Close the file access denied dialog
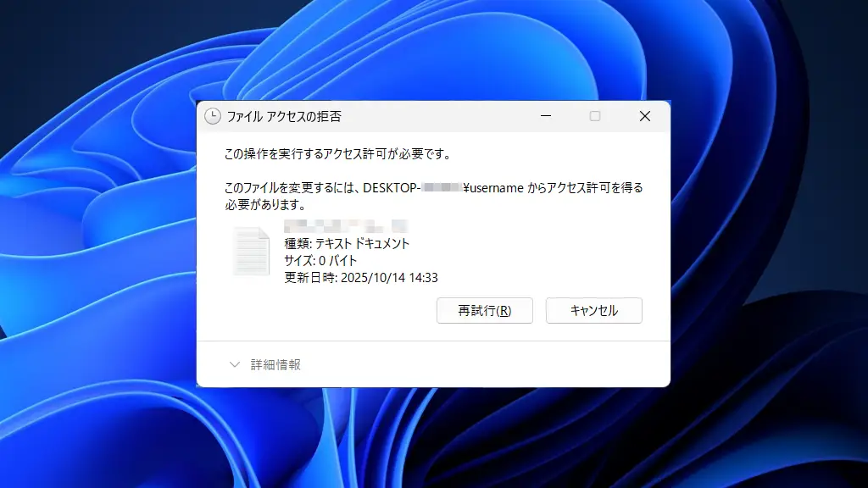This screenshot has width=868, height=488. tap(645, 116)
